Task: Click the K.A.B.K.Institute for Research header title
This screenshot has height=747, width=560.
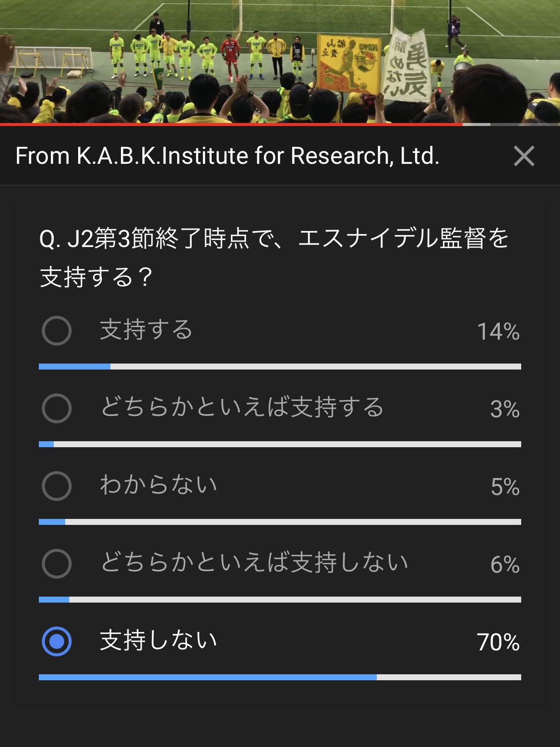Action: point(227,156)
